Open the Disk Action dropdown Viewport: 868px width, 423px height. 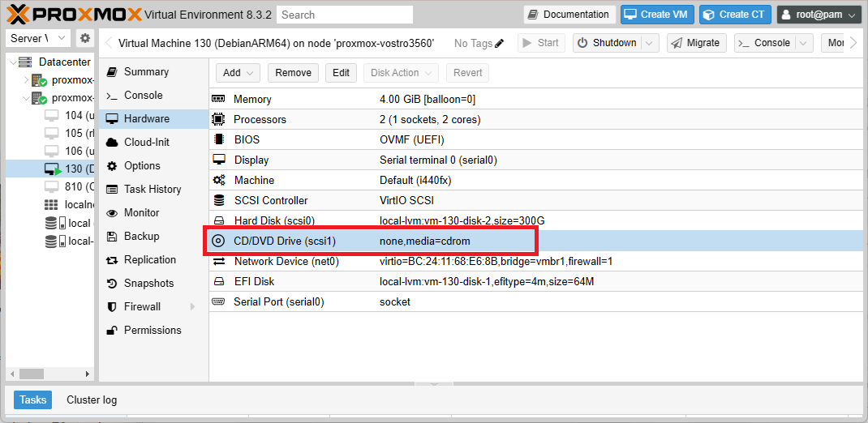point(402,72)
